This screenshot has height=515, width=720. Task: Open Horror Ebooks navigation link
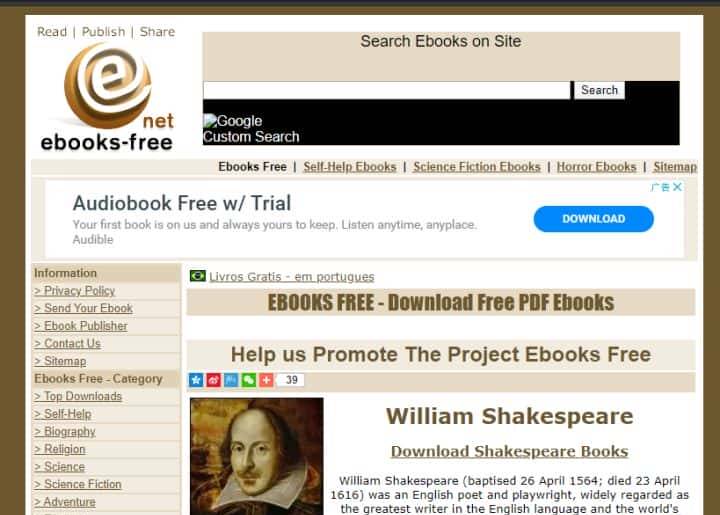[x=596, y=167]
